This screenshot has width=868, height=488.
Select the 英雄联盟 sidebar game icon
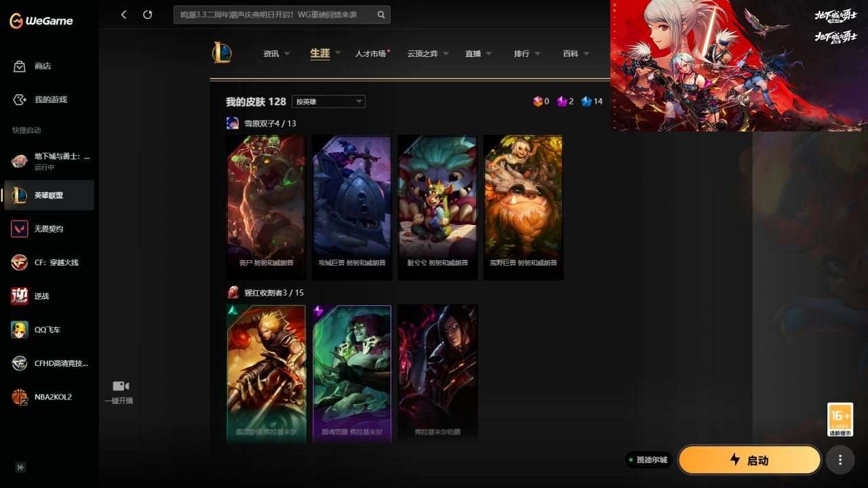point(19,195)
